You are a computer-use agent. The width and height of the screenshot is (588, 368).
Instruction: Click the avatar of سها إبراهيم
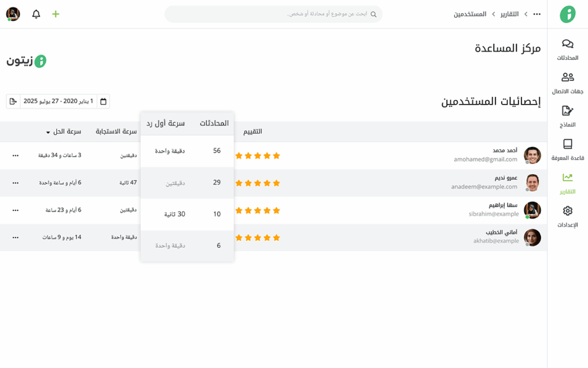point(532,210)
